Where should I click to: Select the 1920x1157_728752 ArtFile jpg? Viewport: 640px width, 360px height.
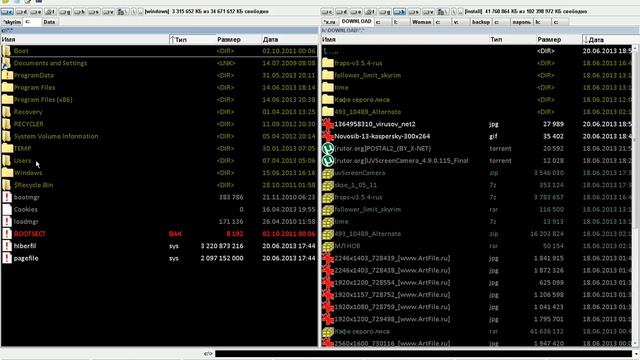(478, 295)
